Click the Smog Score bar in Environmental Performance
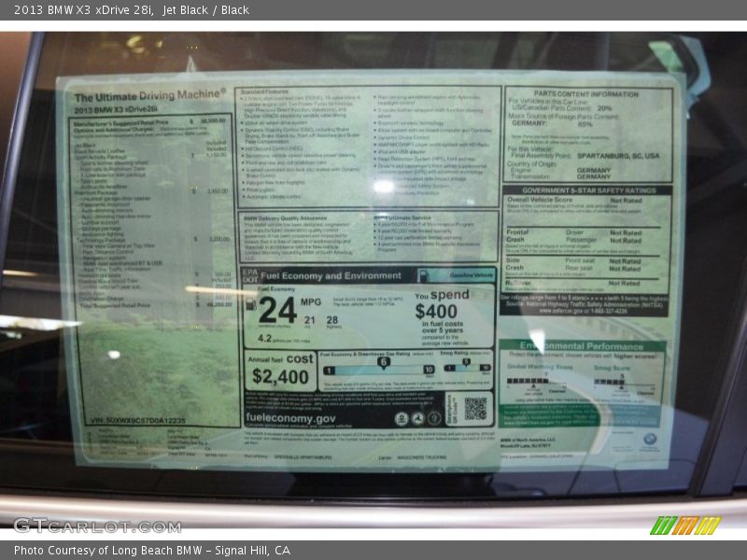747x560 pixels. tap(609, 382)
